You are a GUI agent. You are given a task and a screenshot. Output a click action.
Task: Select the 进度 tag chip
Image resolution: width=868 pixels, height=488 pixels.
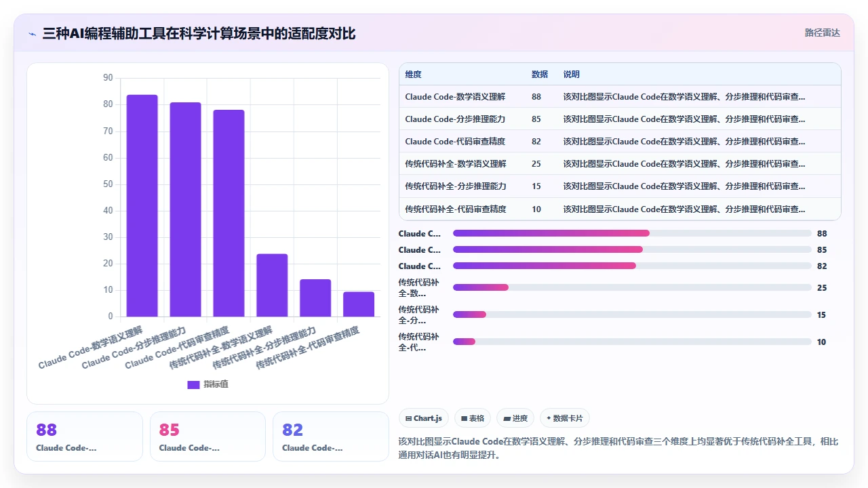click(515, 418)
